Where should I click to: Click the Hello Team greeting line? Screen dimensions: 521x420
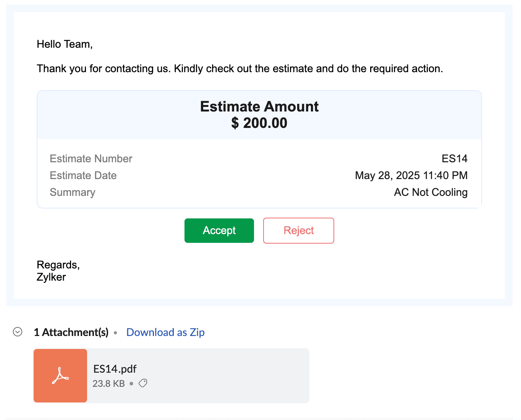click(65, 44)
